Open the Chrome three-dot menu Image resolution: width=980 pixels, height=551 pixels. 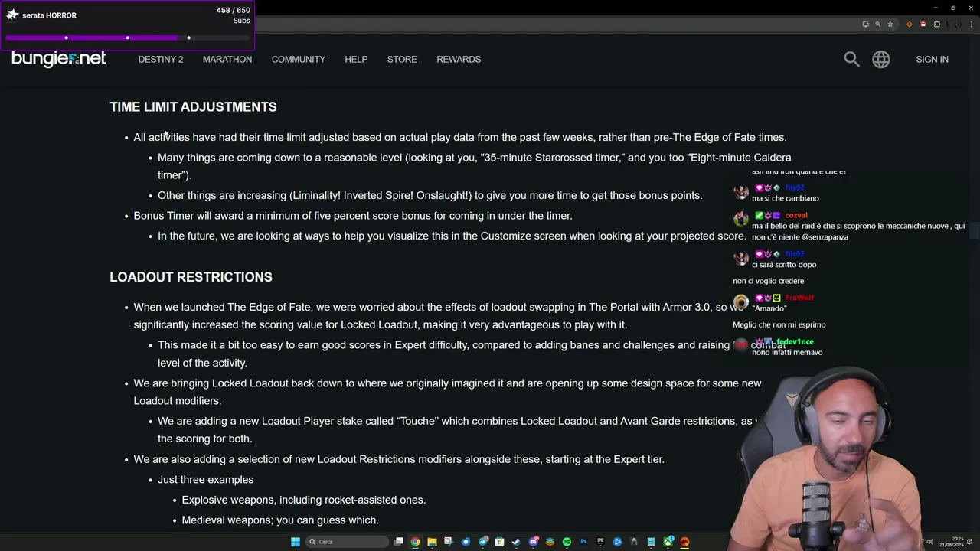pyautogui.click(x=972, y=24)
